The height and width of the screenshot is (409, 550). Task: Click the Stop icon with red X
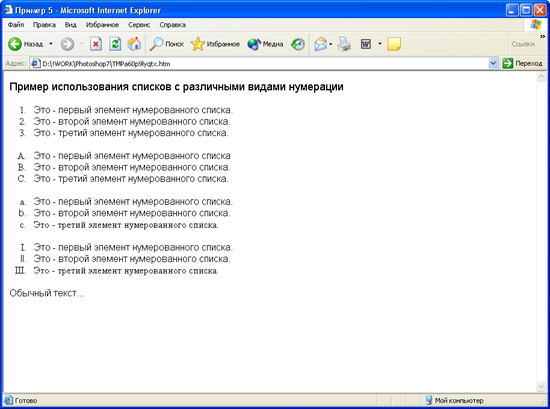tap(96, 44)
